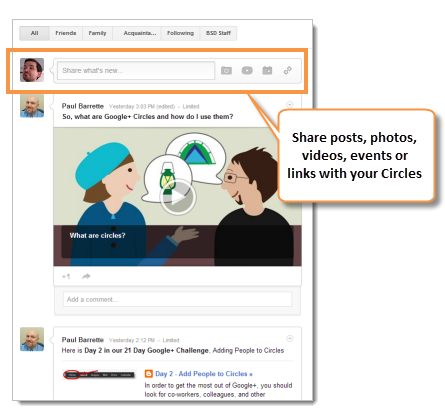Open options dropdown on first Paul Barrette post
This screenshot has width=445, height=411.
(290, 105)
